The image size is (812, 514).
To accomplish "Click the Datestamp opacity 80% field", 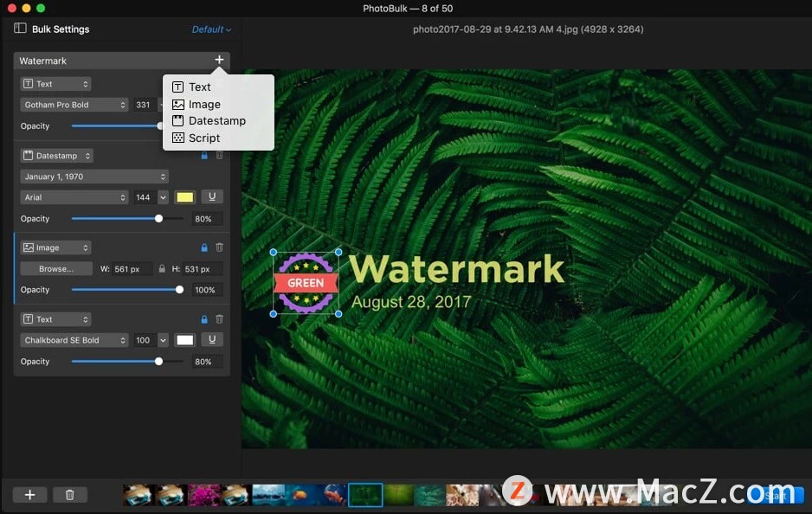I will 207,219.
